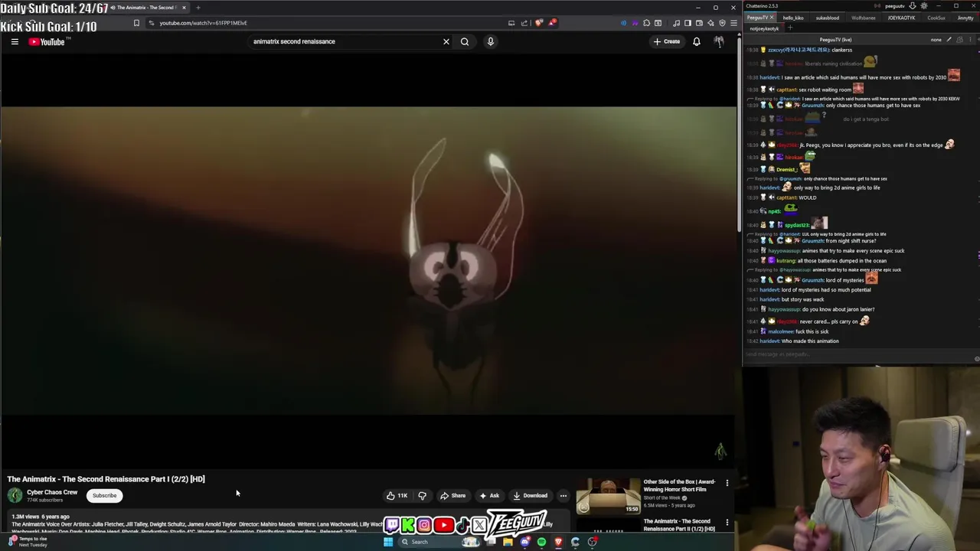Click the video player area

point(367,260)
